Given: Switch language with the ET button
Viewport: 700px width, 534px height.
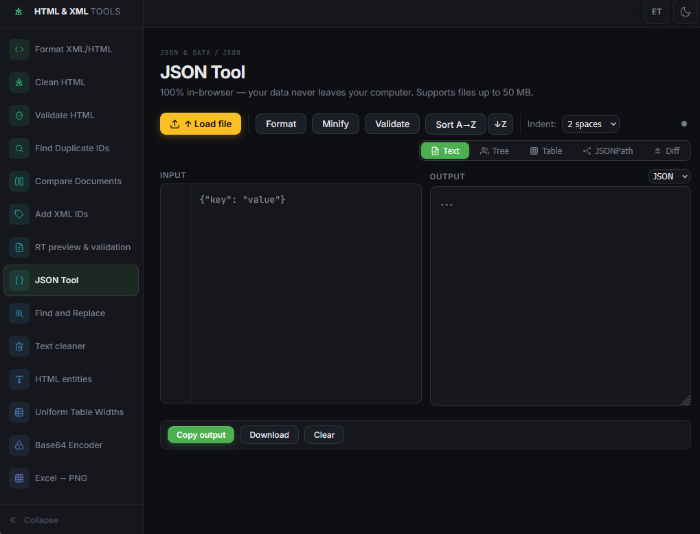Looking at the screenshot, I should click(x=656, y=12).
